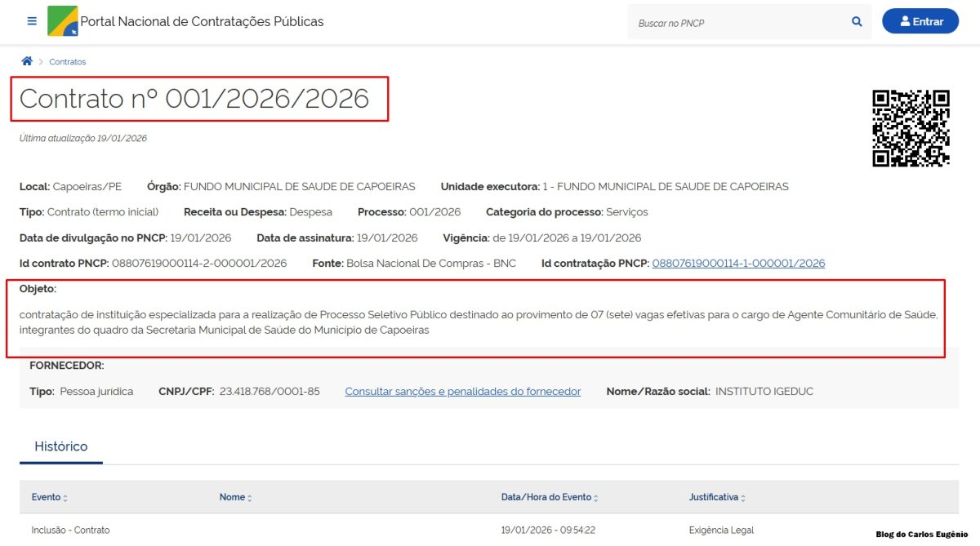The width and height of the screenshot is (980, 546).
Task: Click the PNCP portal logo
Action: (63, 21)
